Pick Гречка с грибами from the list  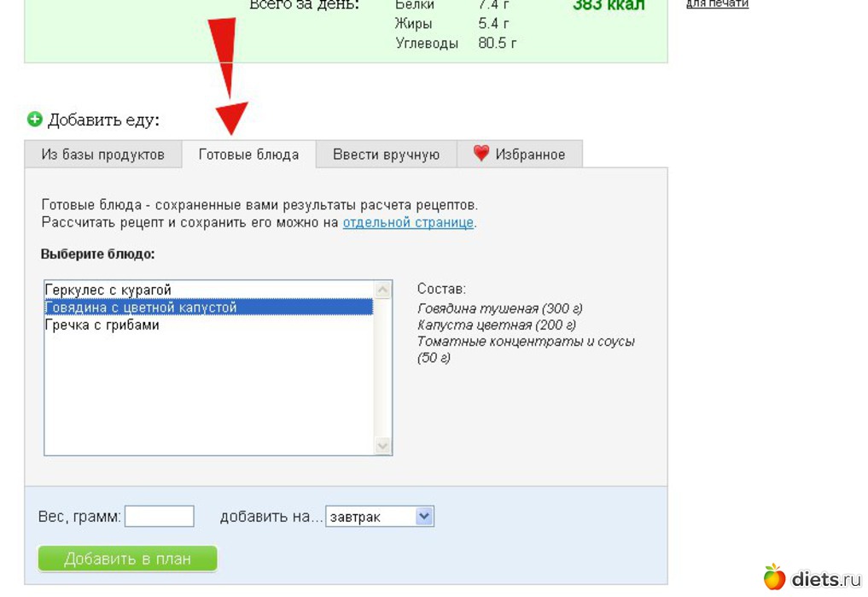coord(102,325)
